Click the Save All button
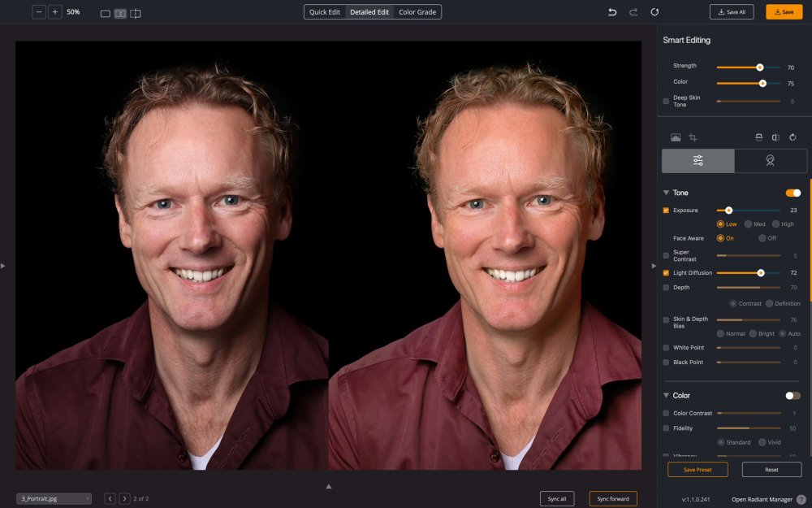 click(x=732, y=12)
